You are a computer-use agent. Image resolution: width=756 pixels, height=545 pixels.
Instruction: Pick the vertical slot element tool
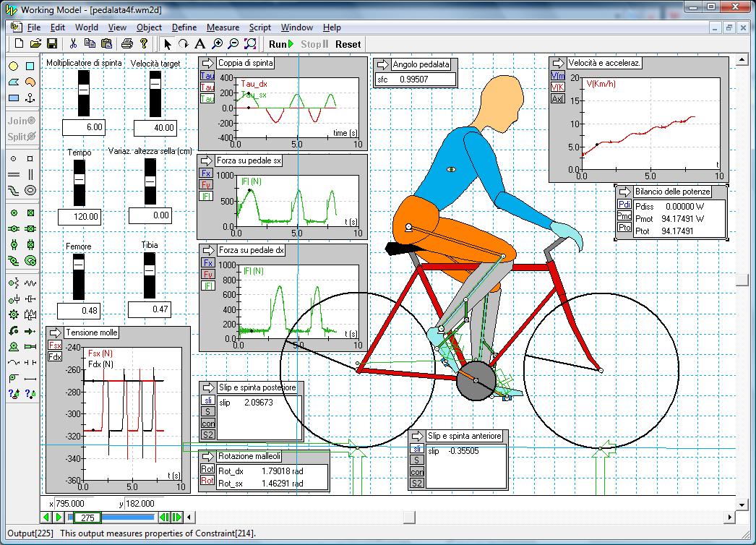[30, 174]
